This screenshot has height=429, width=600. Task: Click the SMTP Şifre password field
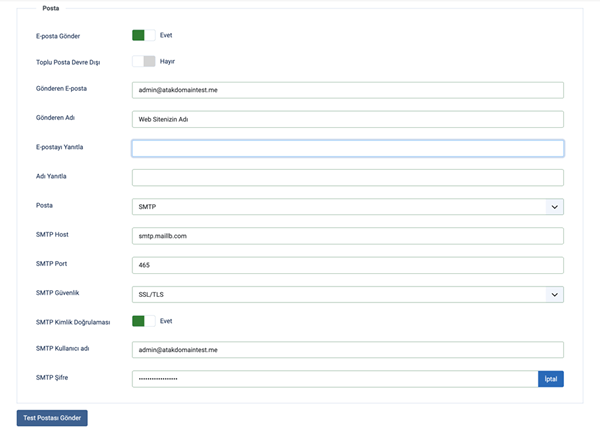coord(335,379)
